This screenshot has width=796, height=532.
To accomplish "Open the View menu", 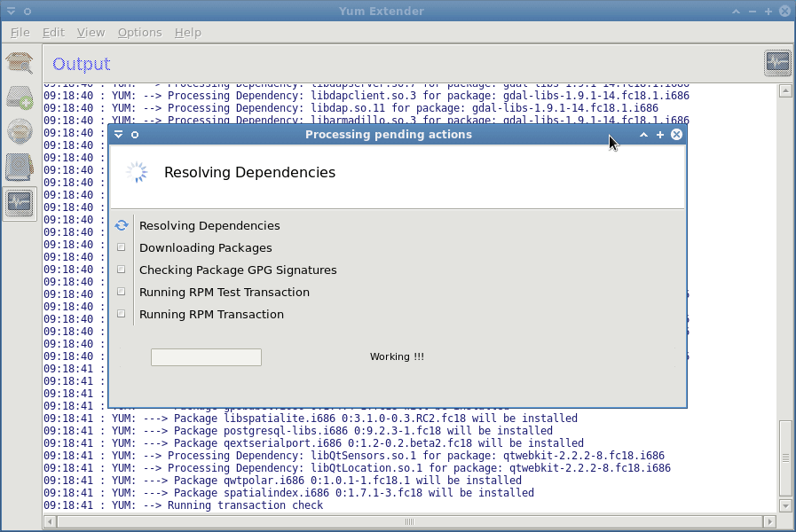I will 91,33.
